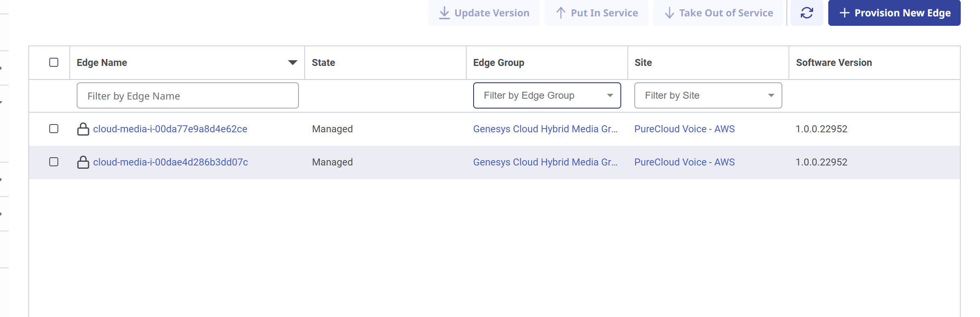Open the cloud-media-i-00da77e9a8d4e62ce edge link
980x317 pixels.
click(x=170, y=129)
